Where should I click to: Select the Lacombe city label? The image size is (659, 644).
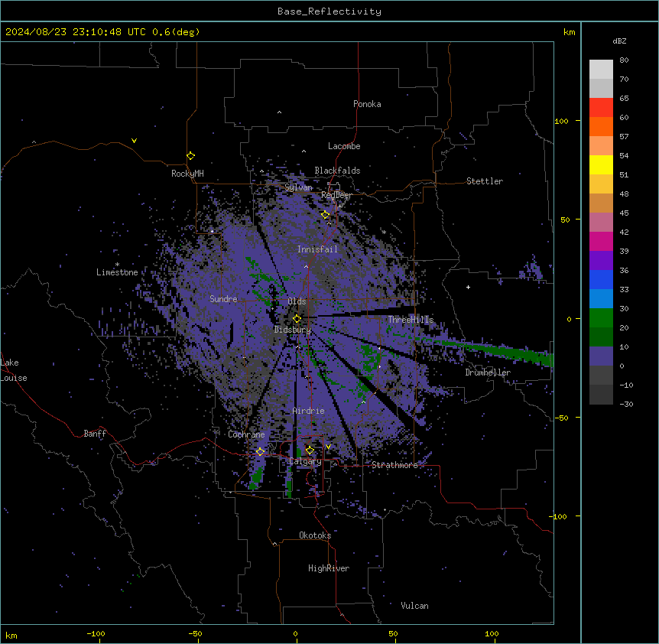tap(344, 146)
